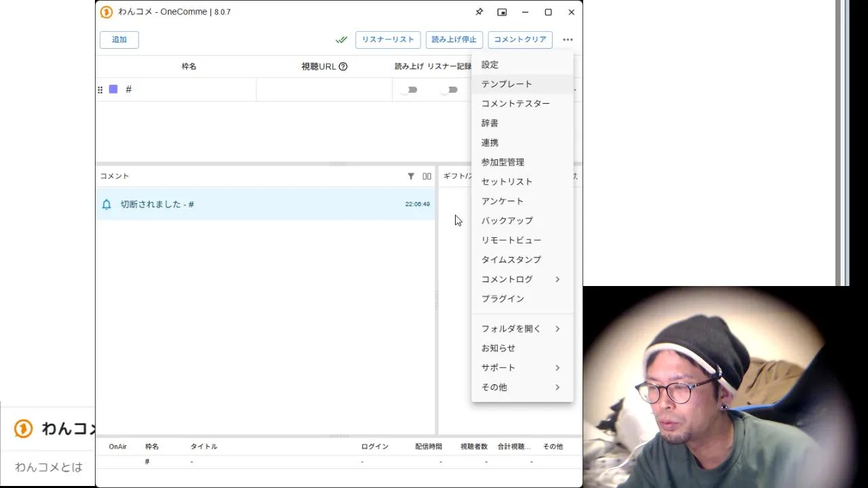Grab the drag handle of the # row
Image resolution: width=868 pixels, height=488 pixels.
click(100, 89)
